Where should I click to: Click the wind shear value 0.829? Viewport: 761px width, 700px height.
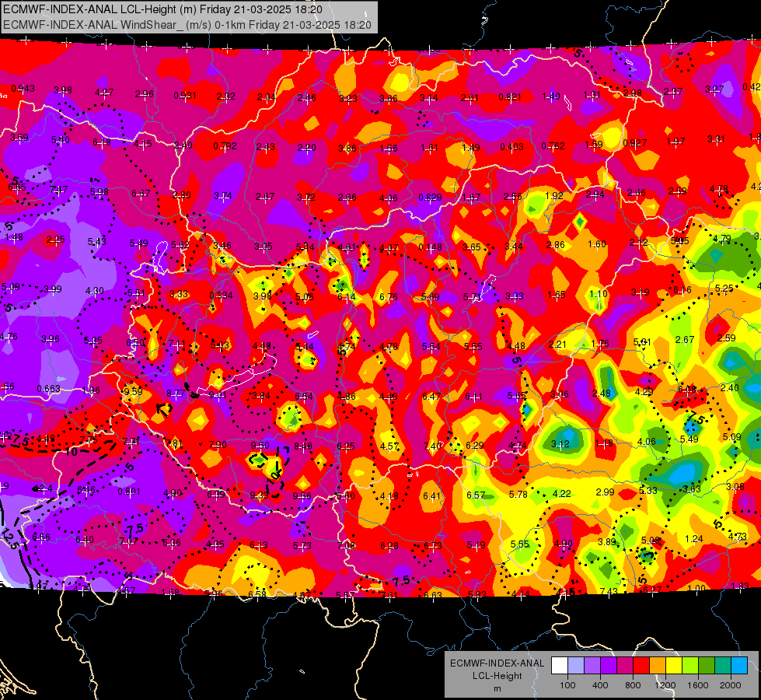pos(430,198)
